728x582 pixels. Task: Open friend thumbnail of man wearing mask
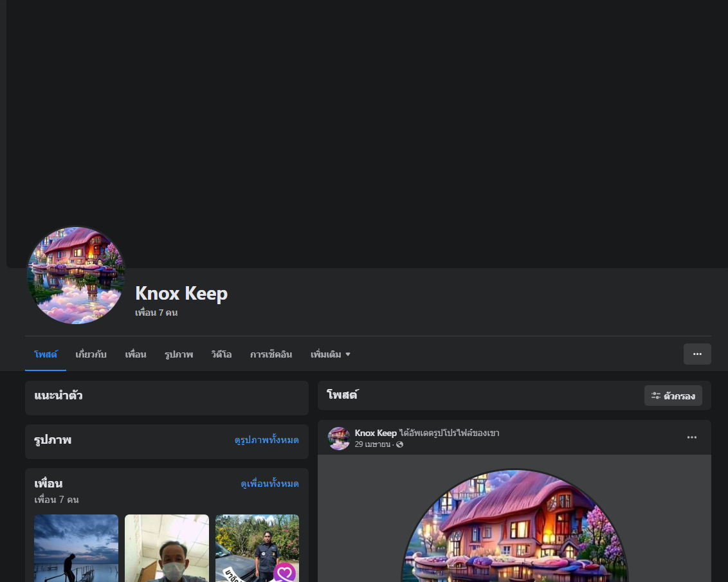[167, 548]
